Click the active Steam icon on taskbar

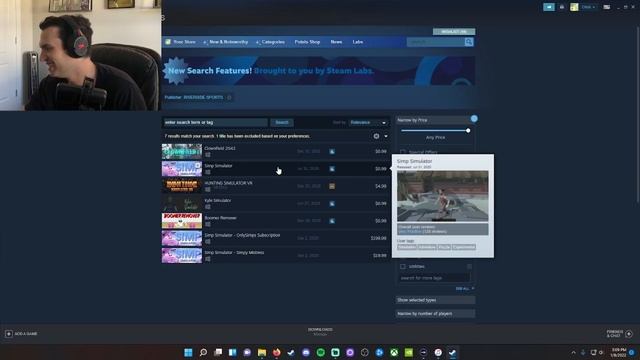[x=452, y=352]
